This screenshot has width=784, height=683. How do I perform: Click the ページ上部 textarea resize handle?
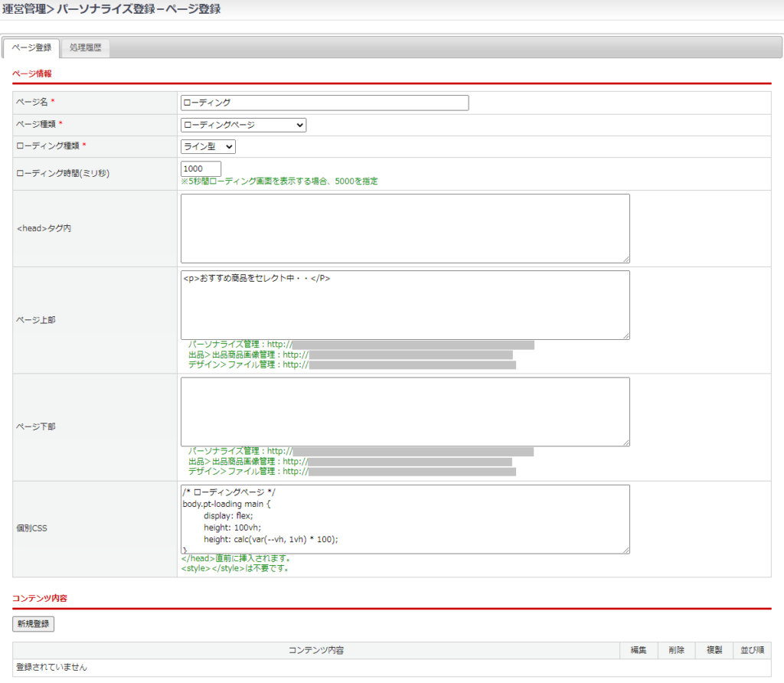point(626,335)
